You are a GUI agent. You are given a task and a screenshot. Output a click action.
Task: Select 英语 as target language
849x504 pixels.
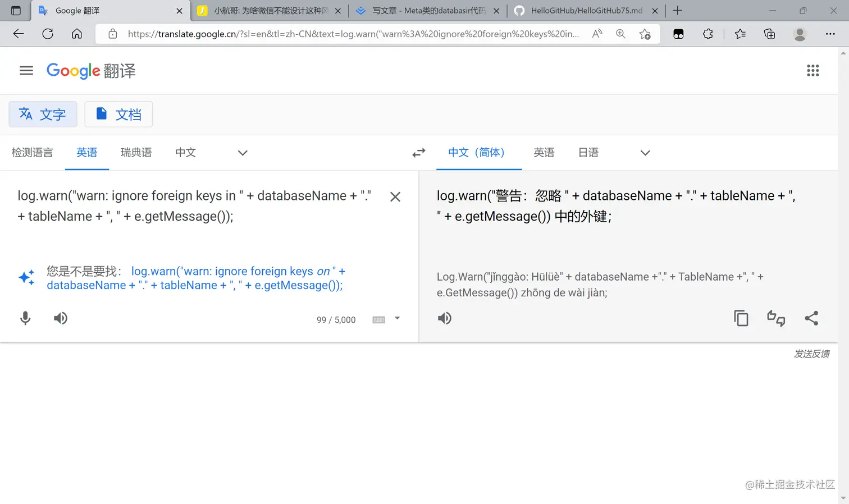pos(544,153)
